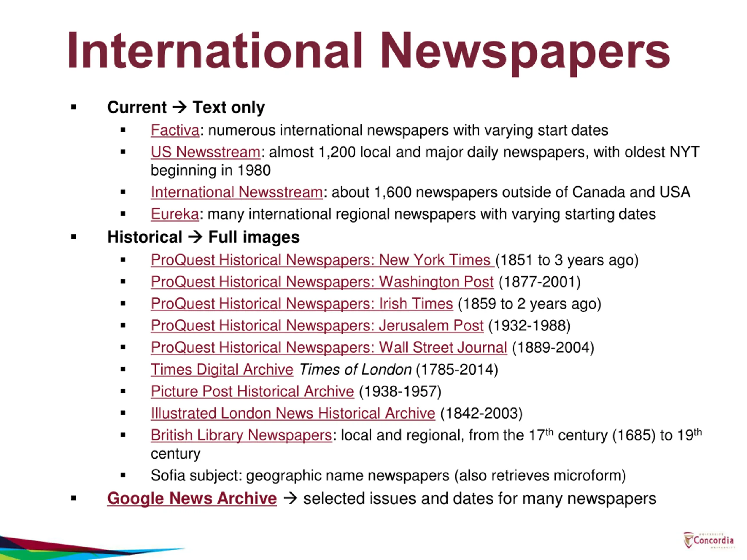
Task: Click the 'Historical → Full images' heading
Action: (x=203, y=237)
